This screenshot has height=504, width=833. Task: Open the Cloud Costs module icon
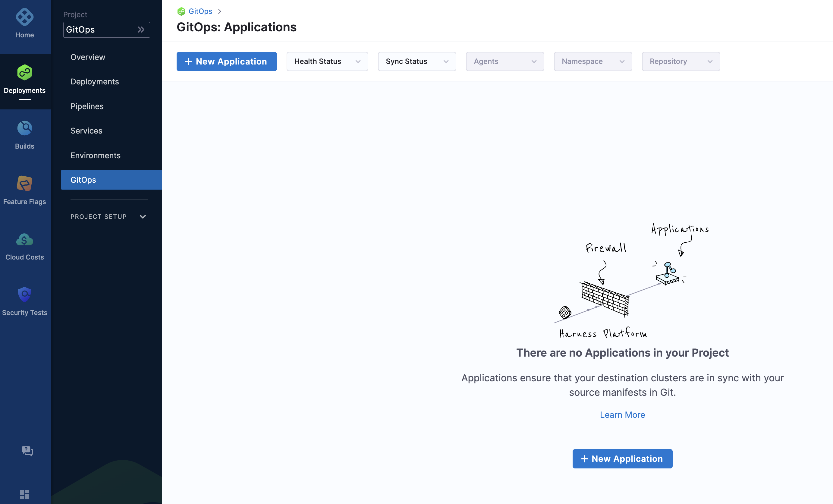coord(24,239)
